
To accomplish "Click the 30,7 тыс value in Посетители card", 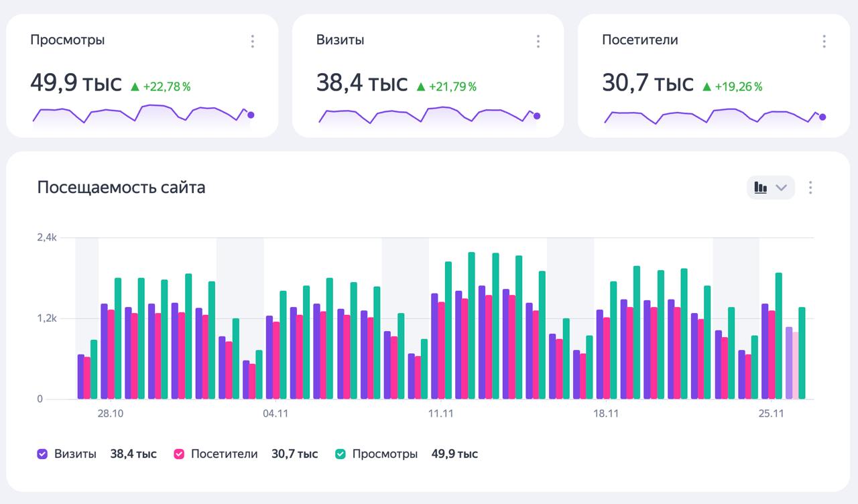I will (648, 84).
